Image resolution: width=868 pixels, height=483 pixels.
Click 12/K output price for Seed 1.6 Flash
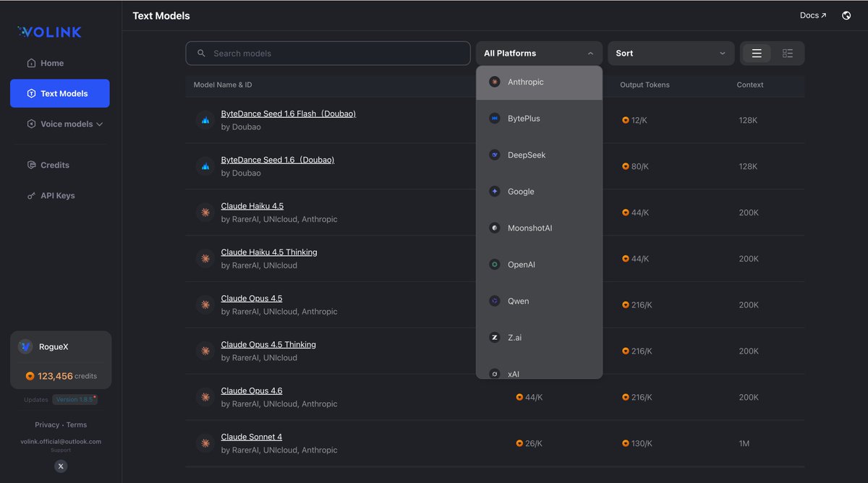(x=634, y=120)
